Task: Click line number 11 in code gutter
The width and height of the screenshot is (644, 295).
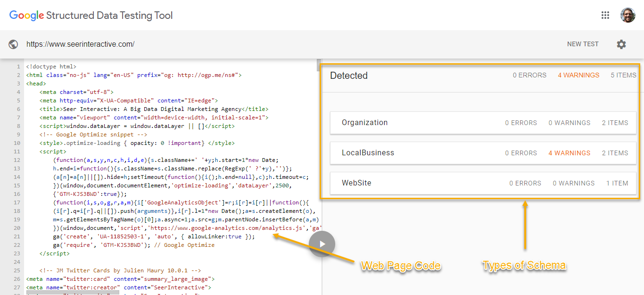Action: 17,152
